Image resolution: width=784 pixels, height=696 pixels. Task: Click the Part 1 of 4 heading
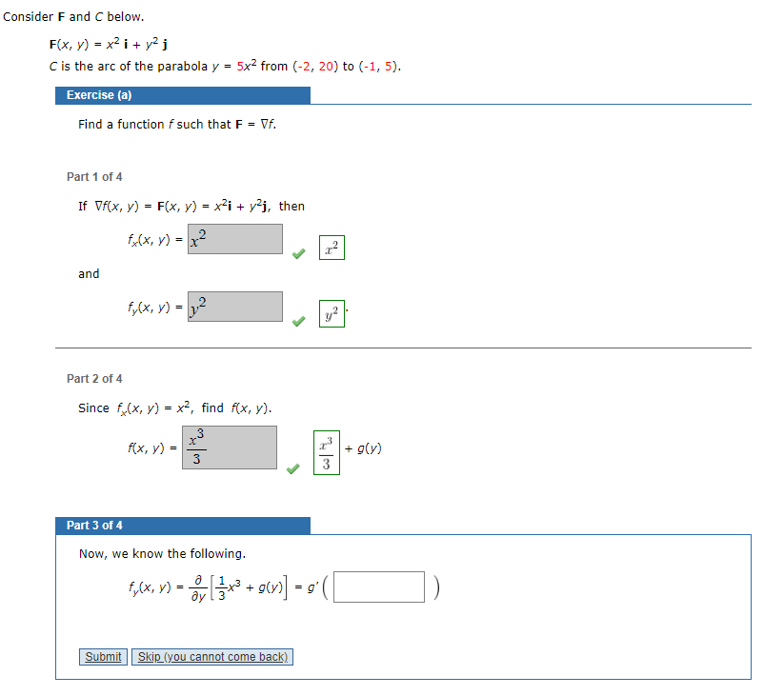[x=94, y=176]
